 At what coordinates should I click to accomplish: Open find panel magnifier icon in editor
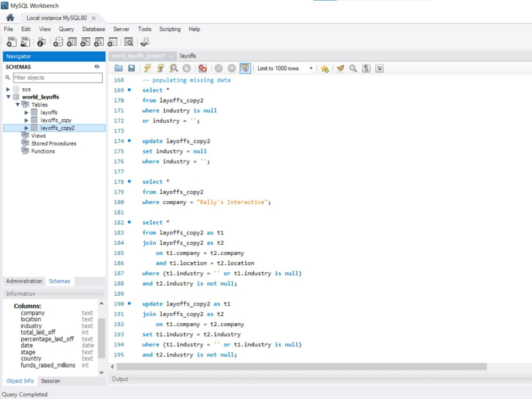353,68
